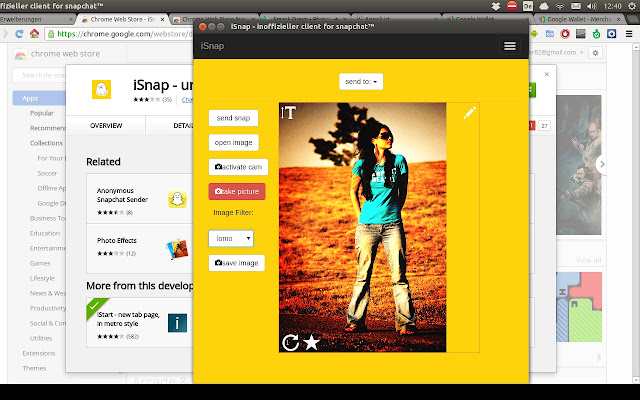Image resolution: width=640 pixels, height=400 pixels.
Task: Select 'Lifestyle' category in sidebar
Action: 42,278
